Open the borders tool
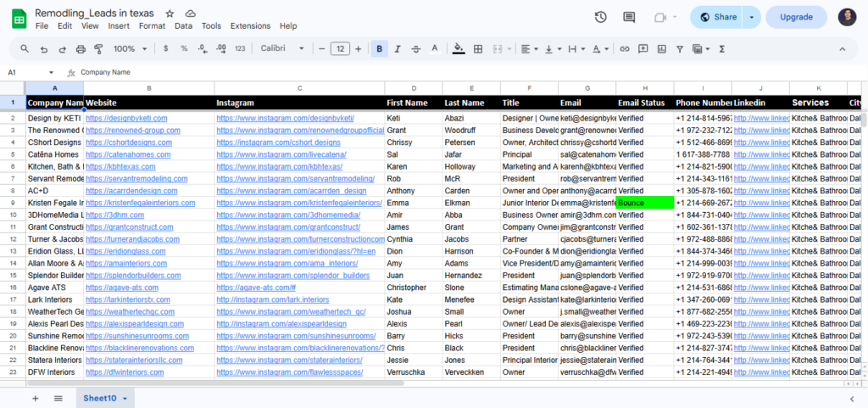This screenshot has height=408, width=868. (x=478, y=48)
